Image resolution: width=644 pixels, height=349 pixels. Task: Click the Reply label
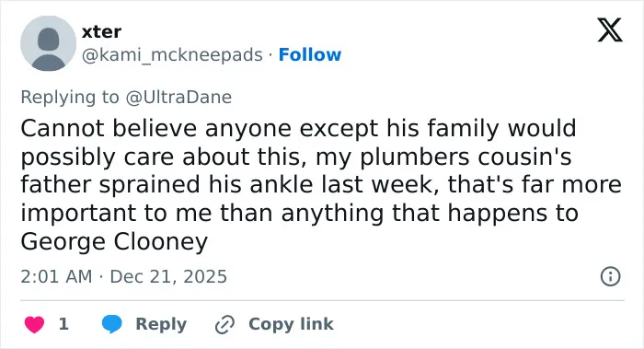161,324
